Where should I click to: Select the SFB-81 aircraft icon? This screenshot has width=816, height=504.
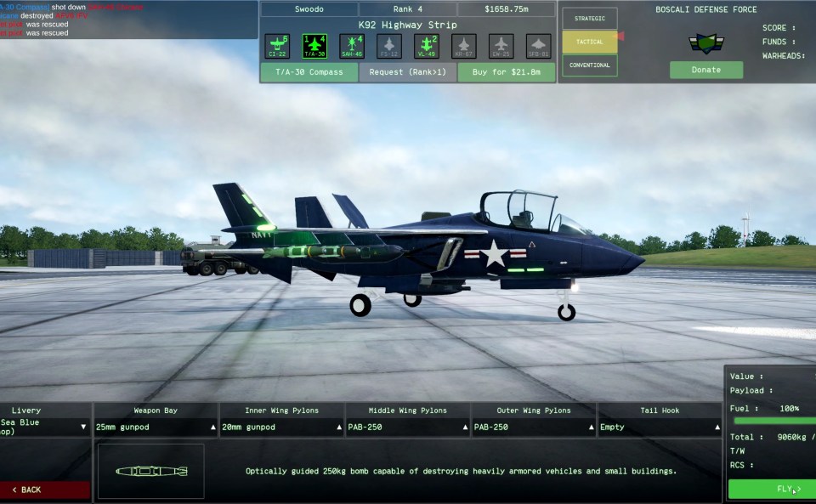(x=539, y=46)
